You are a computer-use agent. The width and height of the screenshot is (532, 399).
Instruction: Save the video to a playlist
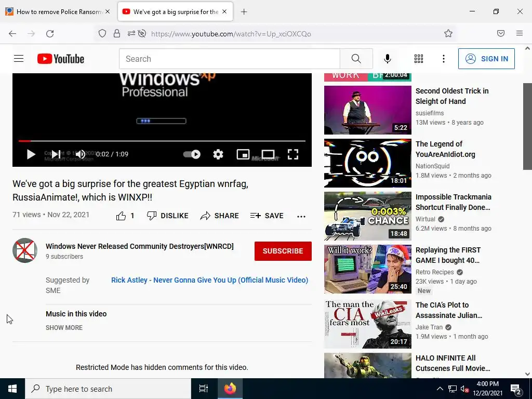pos(267,216)
